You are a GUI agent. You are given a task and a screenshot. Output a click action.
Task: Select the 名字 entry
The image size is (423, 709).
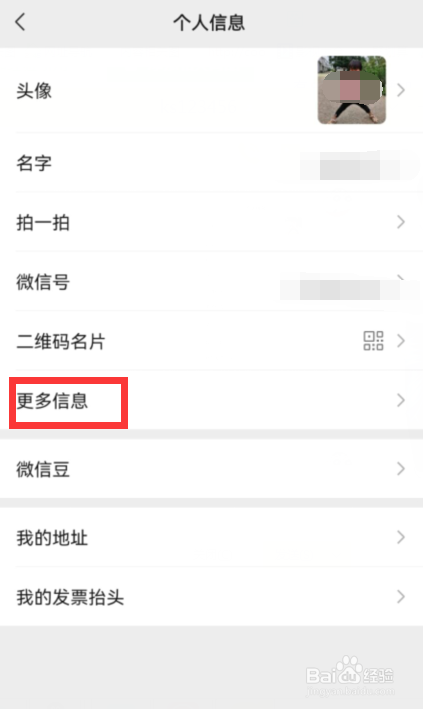[34, 163]
